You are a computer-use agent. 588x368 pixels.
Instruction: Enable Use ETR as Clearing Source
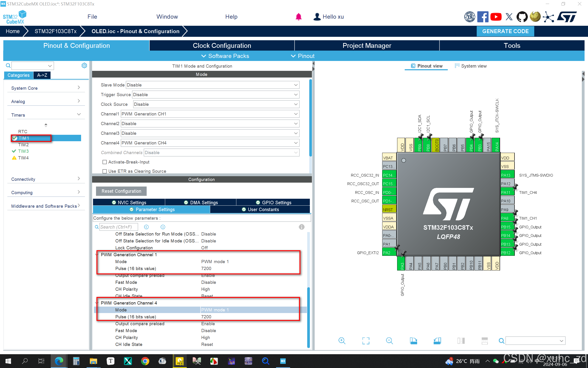[x=105, y=171]
